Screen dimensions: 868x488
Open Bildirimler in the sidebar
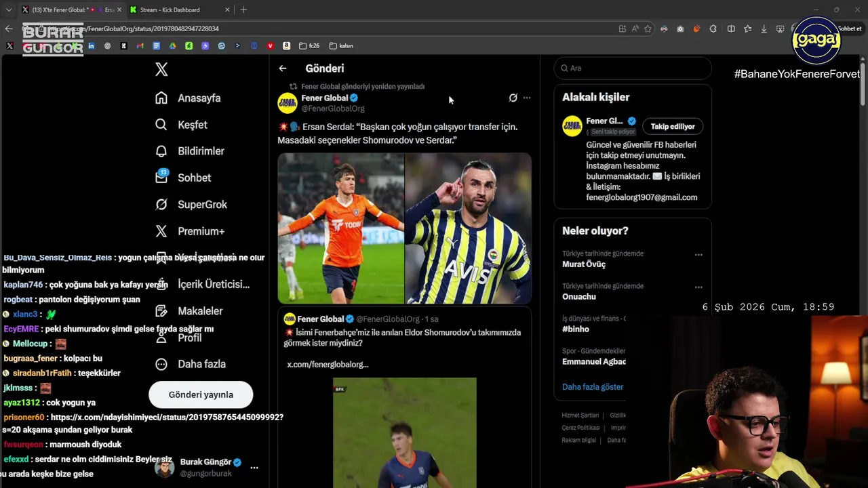(189, 151)
